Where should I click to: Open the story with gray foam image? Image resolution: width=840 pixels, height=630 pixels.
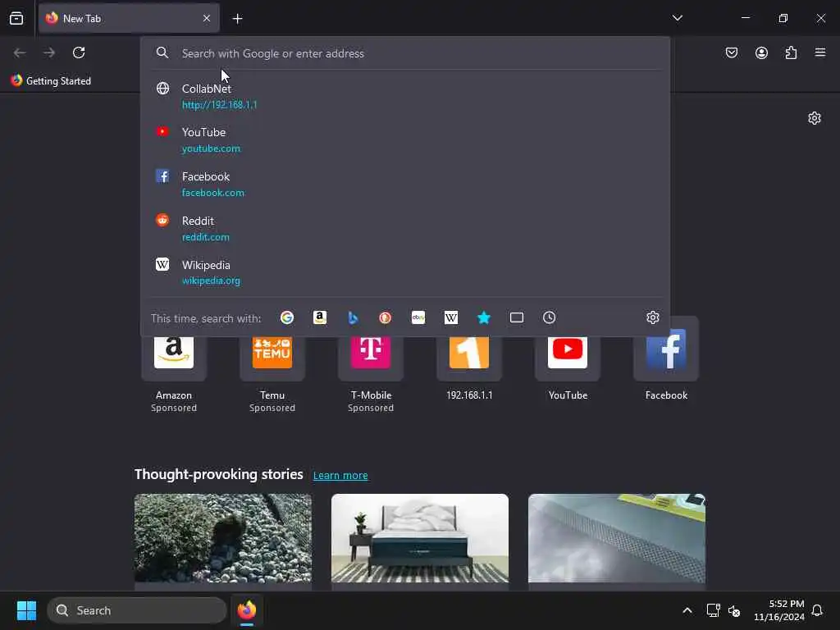[x=617, y=538]
